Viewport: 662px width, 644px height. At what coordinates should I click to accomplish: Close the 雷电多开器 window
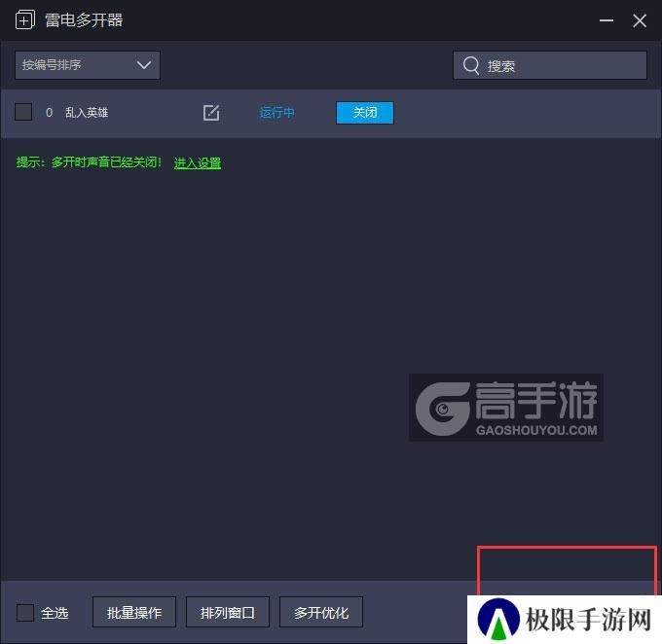pos(640,20)
